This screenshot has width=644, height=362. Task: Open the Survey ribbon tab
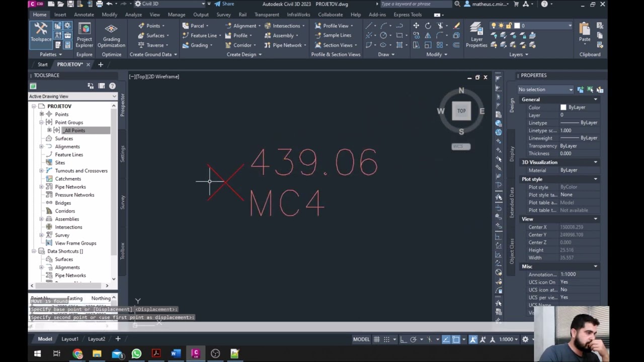coord(223,15)
